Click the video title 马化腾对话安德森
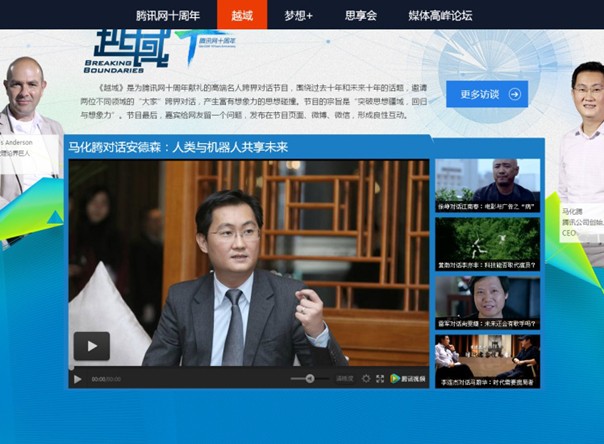This screenshot has height=444, width=604. [178, 147]
